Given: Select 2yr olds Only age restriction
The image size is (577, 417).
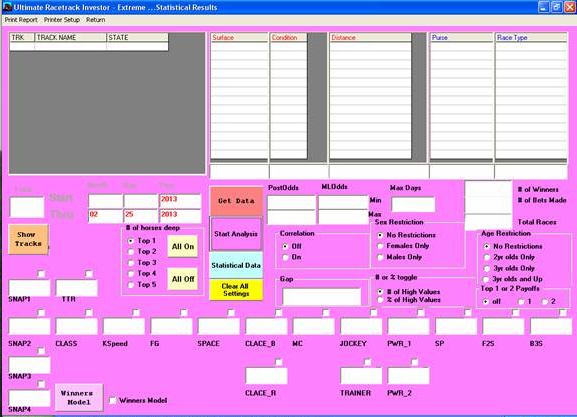Looking at the screenshot, I should [x=487, y=257].
